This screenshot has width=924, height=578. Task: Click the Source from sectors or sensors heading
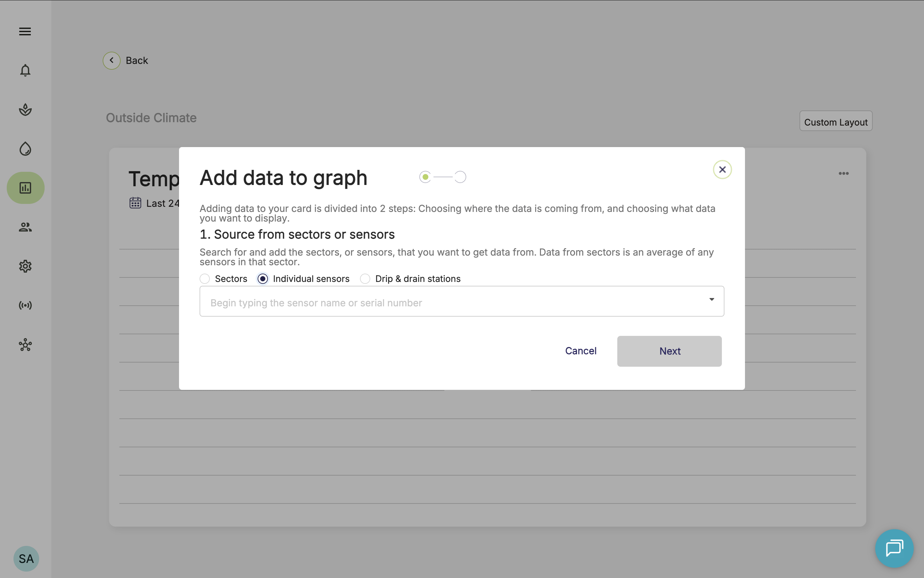click(297, 234)
